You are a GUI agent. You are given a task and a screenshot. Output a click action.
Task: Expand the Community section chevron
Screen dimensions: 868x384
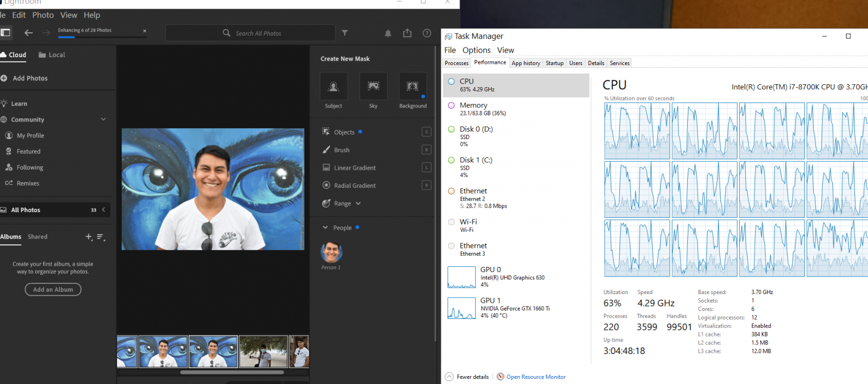point(103,119)
